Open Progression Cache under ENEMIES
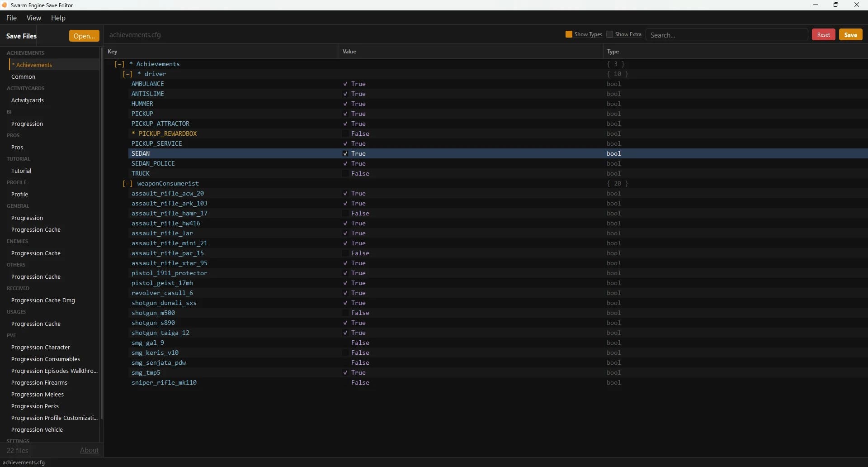 [x=54, y=253]
